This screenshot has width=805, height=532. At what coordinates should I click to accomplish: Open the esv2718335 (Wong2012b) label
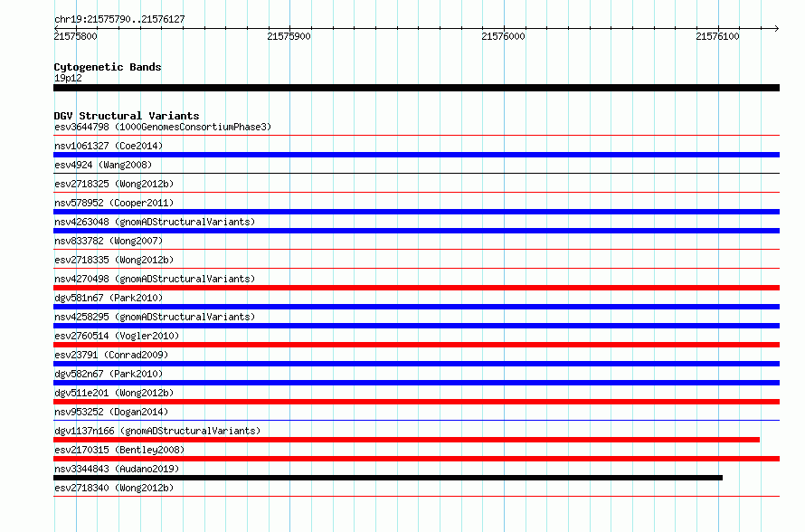click(114, 260)
